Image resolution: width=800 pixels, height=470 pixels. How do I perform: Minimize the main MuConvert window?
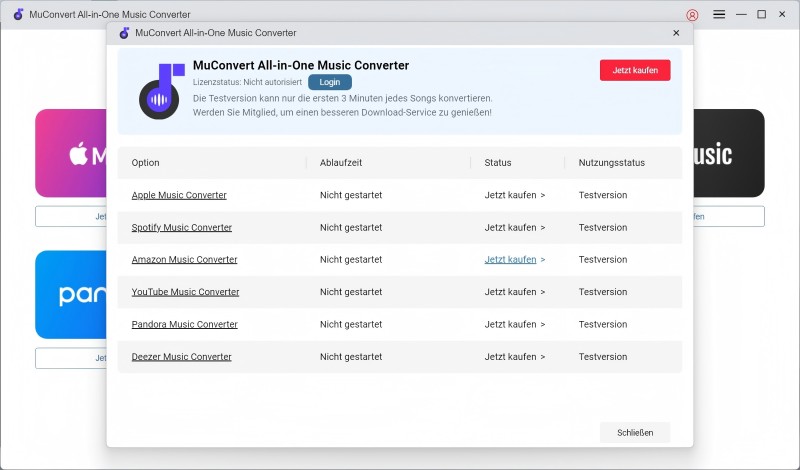741,14
